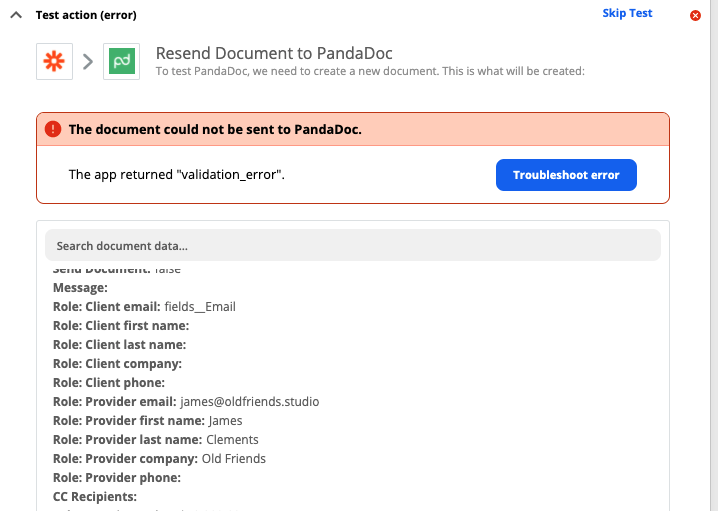Select the validation_error message text

[x=177, y=174]
